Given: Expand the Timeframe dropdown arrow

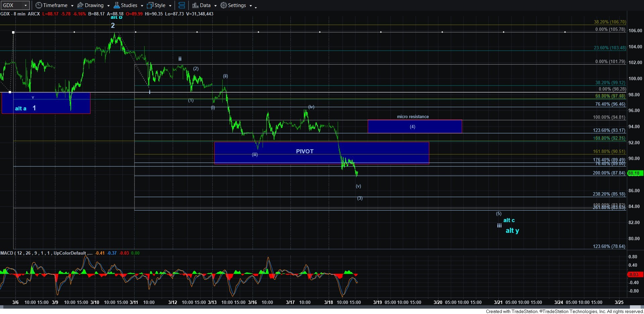Looking at the screenshot, I should point(72,6).
